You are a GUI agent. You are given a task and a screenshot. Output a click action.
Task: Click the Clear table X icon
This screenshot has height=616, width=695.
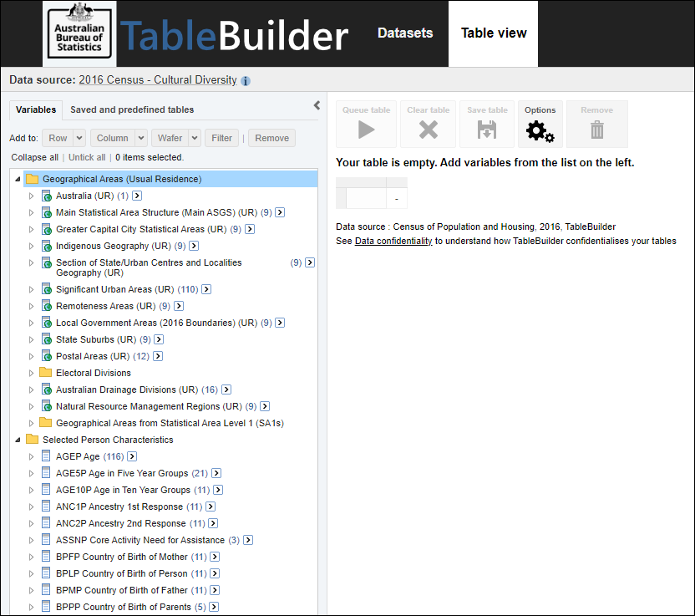[x=428, y=130]
